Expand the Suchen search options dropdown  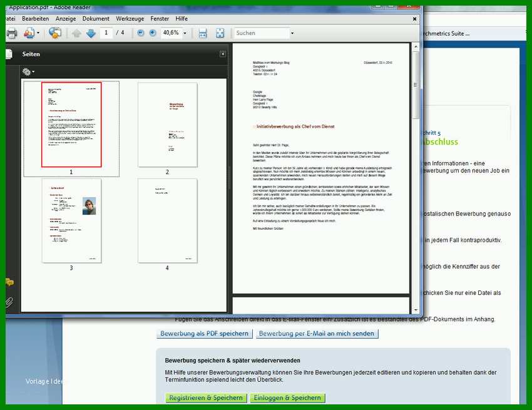(x=292, y=33)
